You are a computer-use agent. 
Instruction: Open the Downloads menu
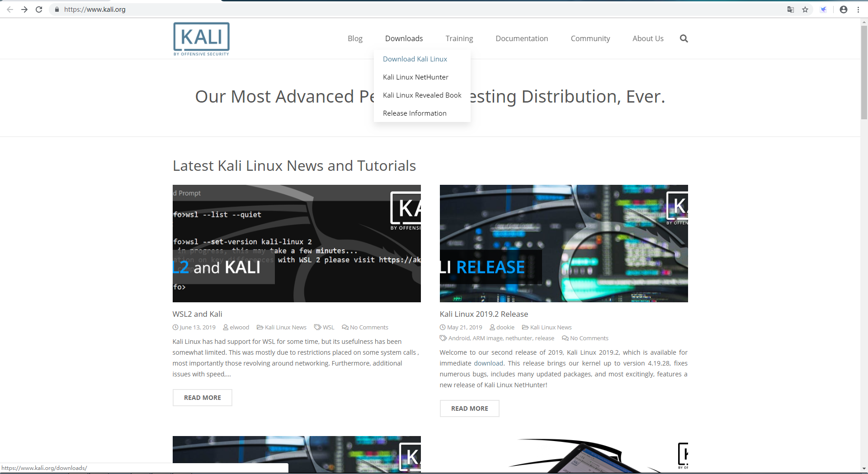[x=404, y=38]
